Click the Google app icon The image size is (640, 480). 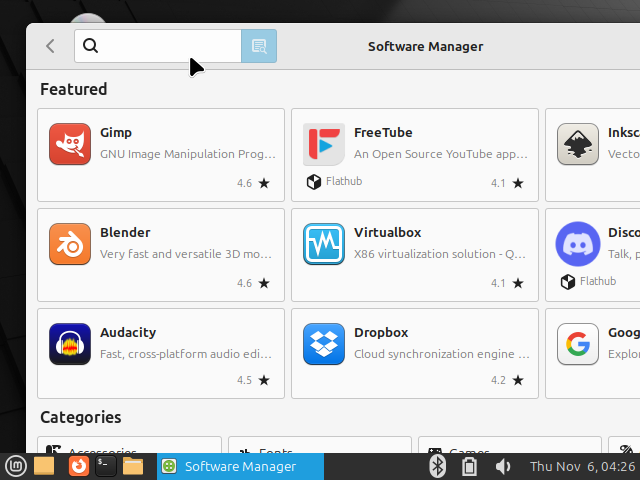[x=577, y=344]
